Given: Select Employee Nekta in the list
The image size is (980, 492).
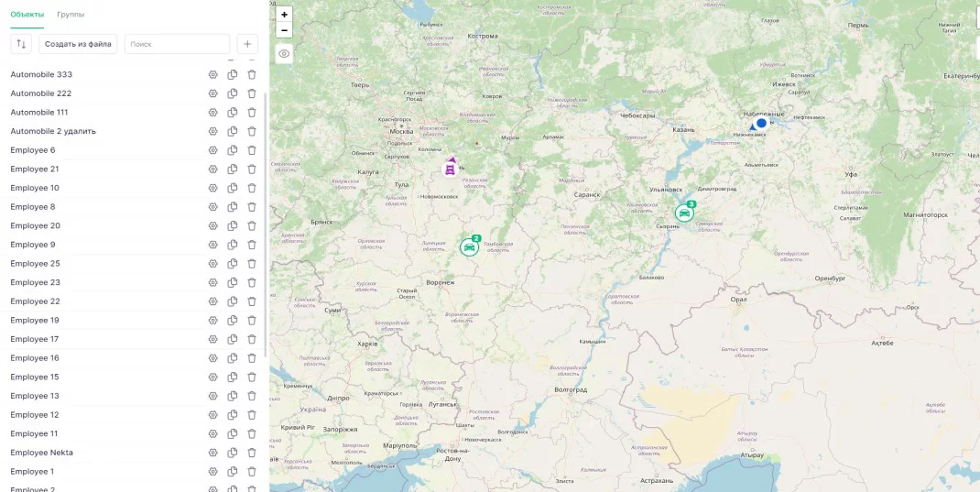Looking at the screenshot, I should pyautogui.click(x=42, y=453).
